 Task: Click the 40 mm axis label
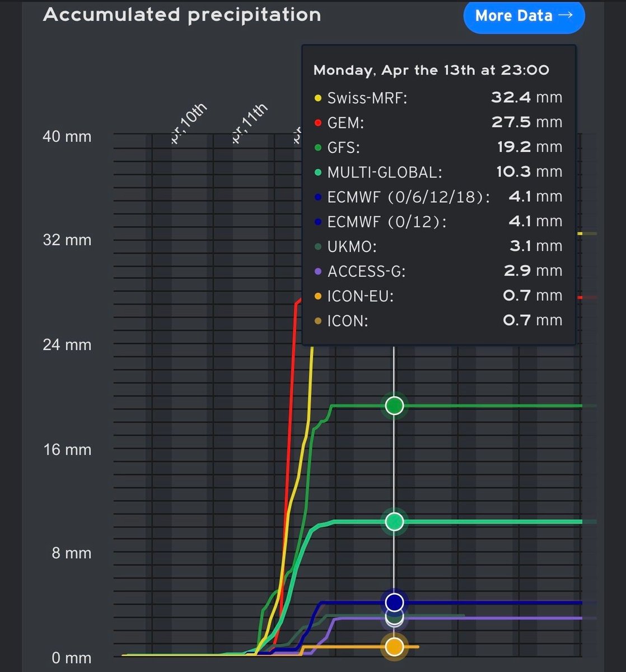tap(67, 136)
